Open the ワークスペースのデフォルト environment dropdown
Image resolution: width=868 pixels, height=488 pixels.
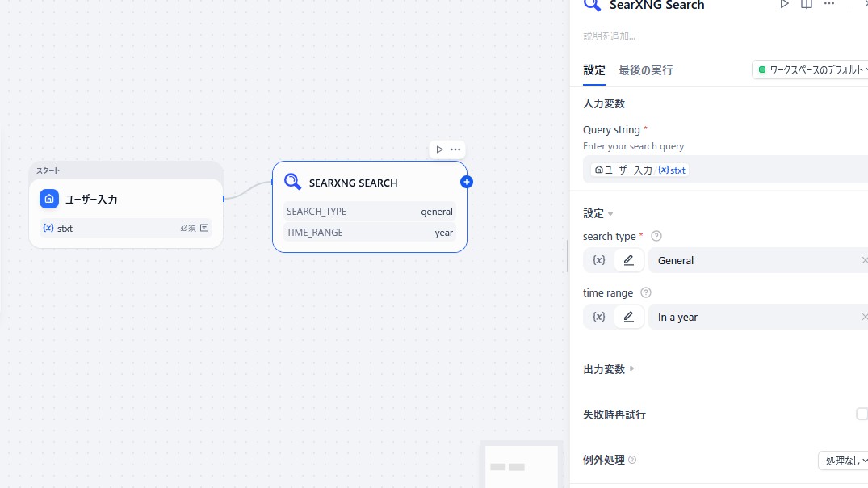810,69
